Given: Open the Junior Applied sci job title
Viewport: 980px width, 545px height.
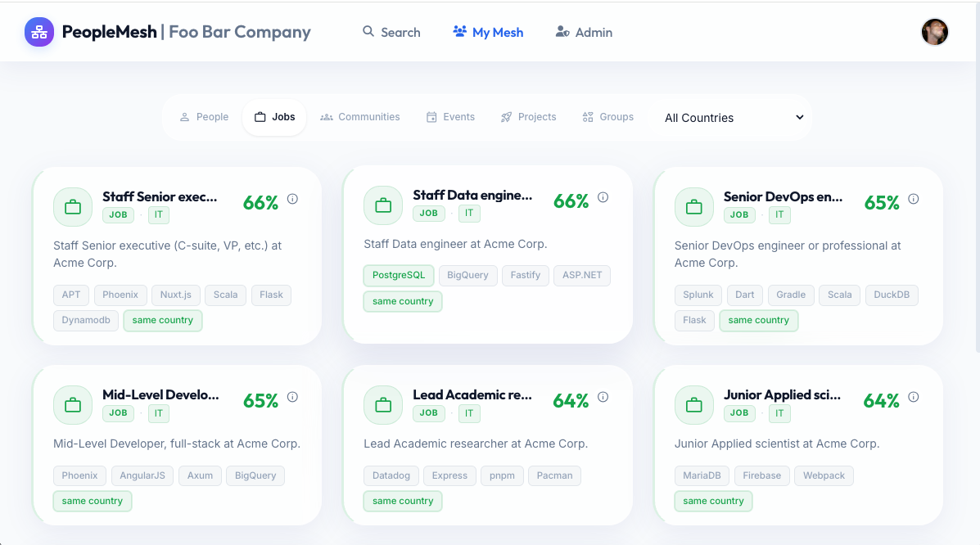Looking at the screenshot, I should click(x=783, y=395).
